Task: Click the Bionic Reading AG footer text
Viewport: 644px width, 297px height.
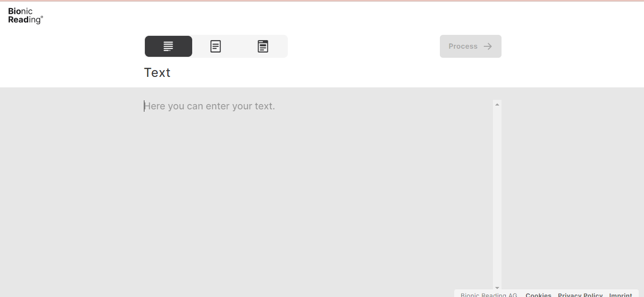Action: point(489,295)
